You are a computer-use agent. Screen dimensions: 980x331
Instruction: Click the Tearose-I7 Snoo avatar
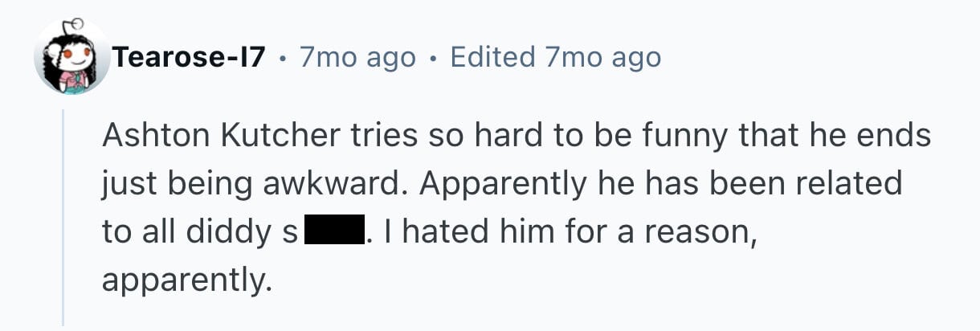click(x=71, y=59)
